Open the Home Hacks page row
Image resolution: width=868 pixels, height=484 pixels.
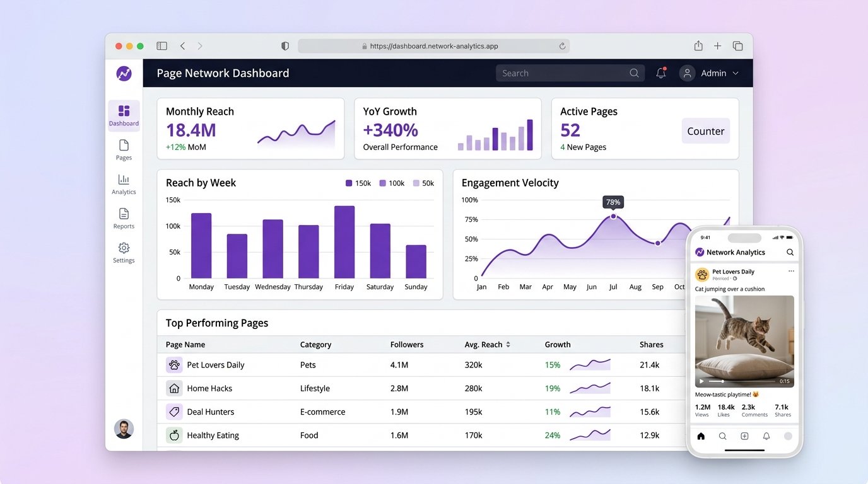click(421, 388)
